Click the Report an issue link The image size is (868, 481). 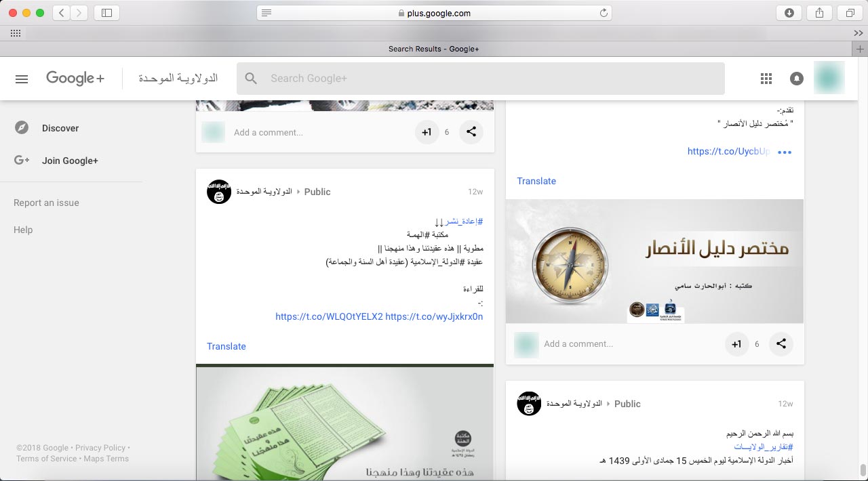tap(46, 203)
